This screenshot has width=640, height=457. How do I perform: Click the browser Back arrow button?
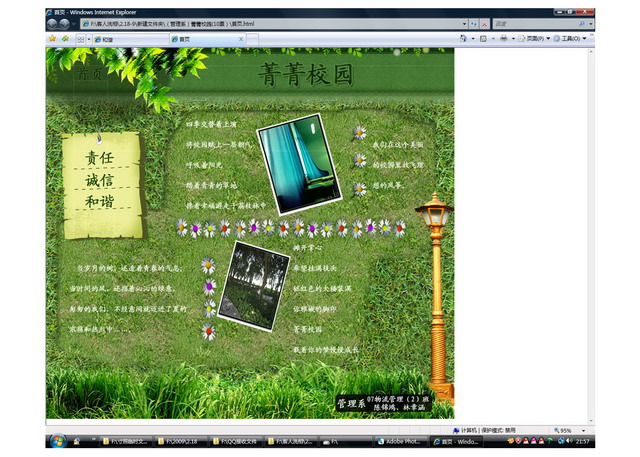51,21
